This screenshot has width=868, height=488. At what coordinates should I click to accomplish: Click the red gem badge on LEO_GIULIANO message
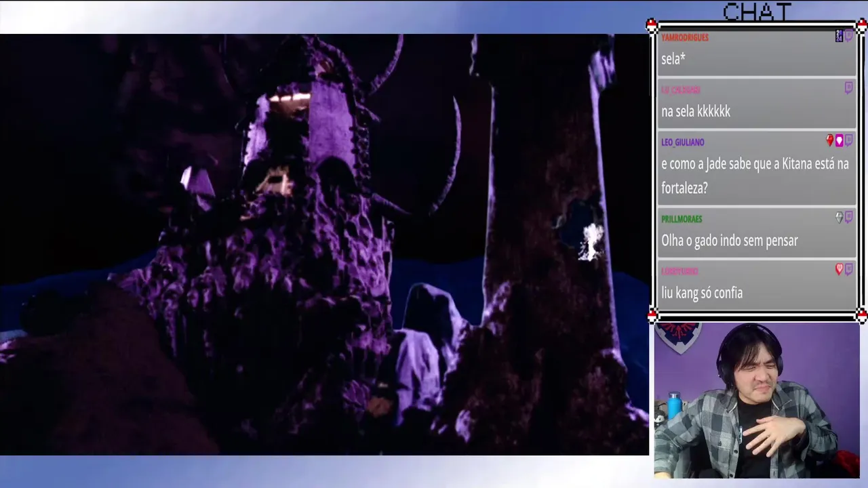pos(829,140)
